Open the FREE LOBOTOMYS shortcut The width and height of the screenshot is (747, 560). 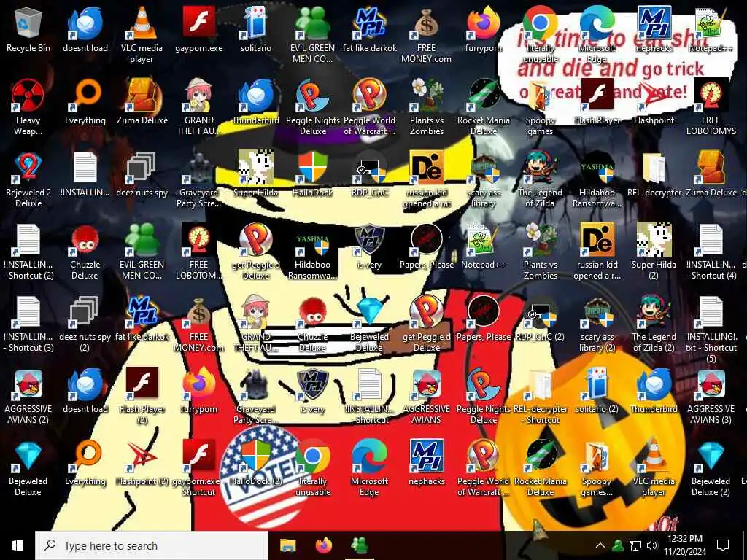711,108
